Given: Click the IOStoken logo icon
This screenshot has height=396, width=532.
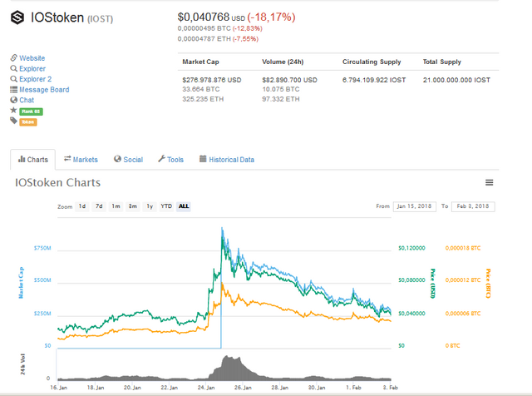Looking at the screenshot, I should [x=17, y=17].
